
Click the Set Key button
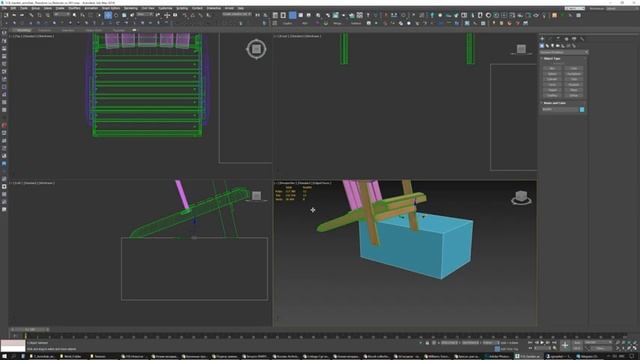578,348
